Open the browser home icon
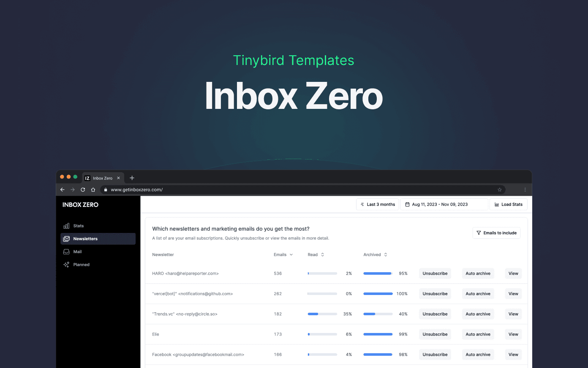The image size is (588, 368). click(x=93, y=190)
